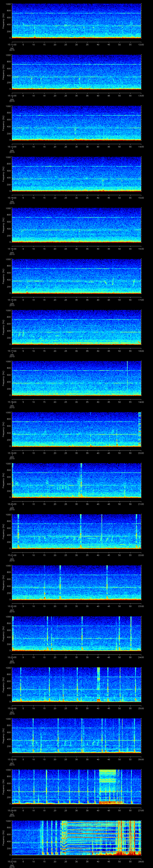This screenshot has height=868, width=153.
Task: Click the 15:22:00 start time label
Action: [x=12, y=606]
